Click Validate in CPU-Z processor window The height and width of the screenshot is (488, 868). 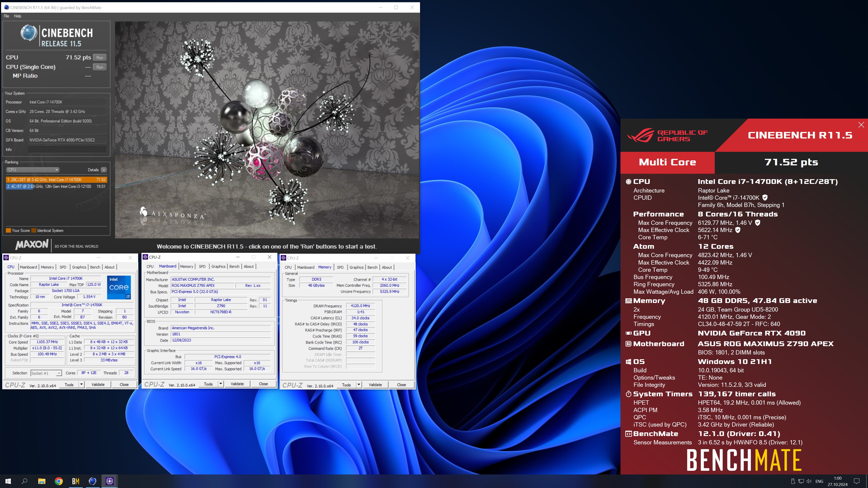(x=98, y=385)
